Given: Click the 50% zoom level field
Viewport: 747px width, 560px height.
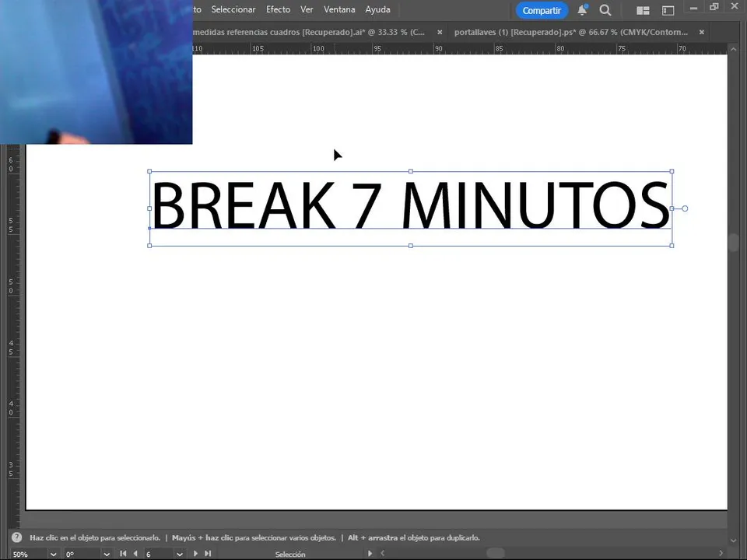Looking at the screenshot, I should coord(28,555).
